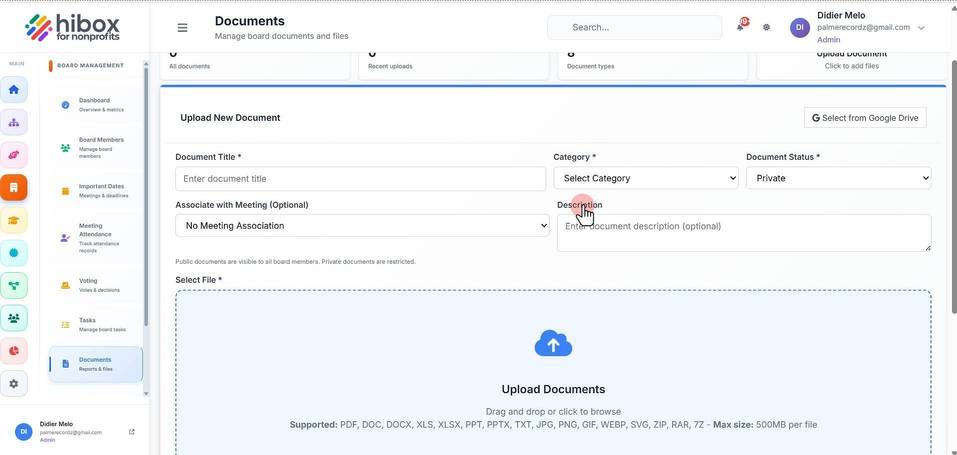
Task: Open Tasks menu item
Action: 95,324
